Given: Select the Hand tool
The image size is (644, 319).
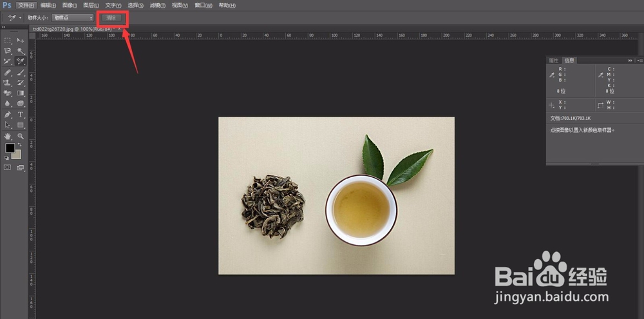Looking at the screenshot, I should click(x=7, y=136).
